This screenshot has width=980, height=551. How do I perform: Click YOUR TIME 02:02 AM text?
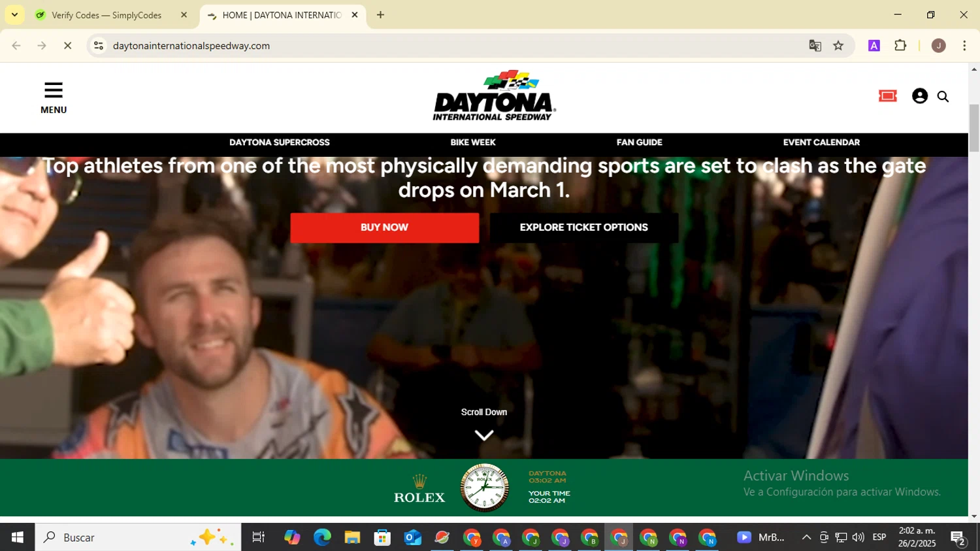tap(549, 497)
